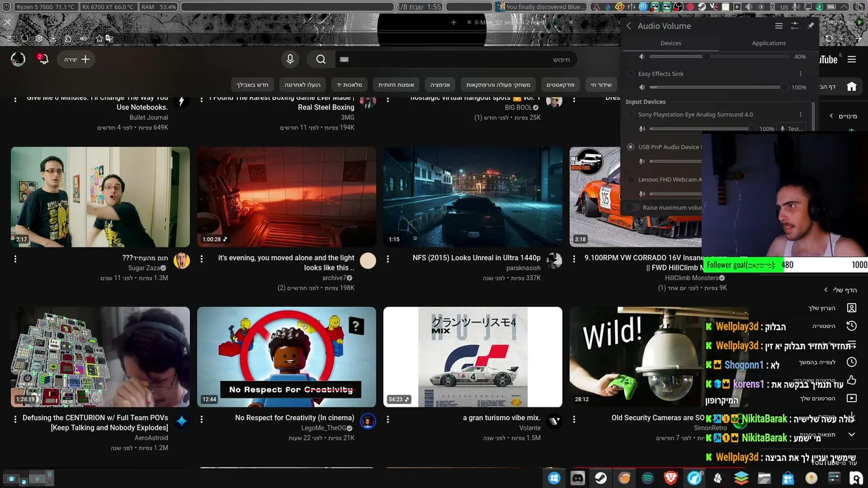868x488 pixels.
Task: Toggle Raise maximum volume switch
Action: click(633, 207)
